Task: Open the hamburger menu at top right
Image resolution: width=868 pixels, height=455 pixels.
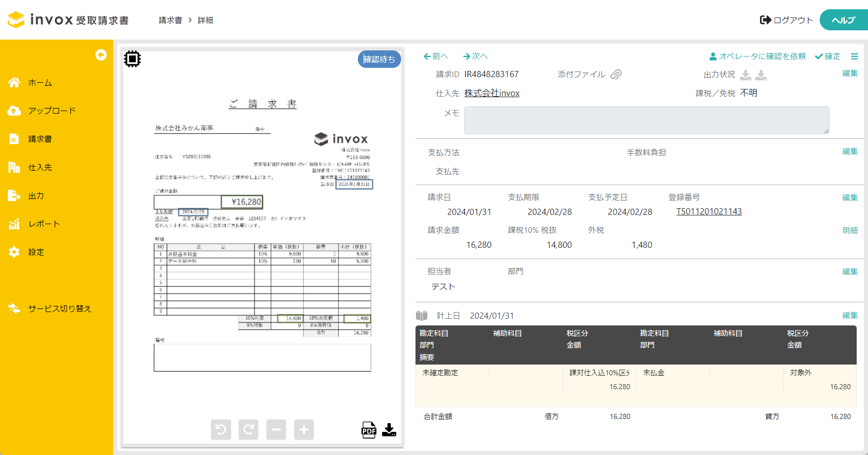Action: (x=854, y=57)
